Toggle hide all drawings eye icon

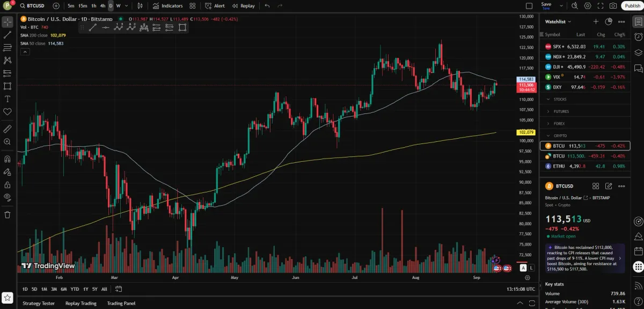pyautogui.click(x=8, y=197)
